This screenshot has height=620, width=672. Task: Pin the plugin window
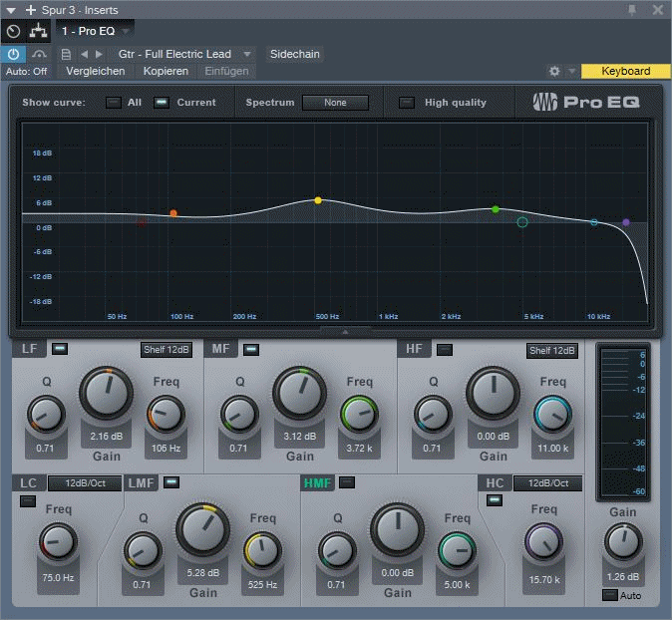(x=632, y=10)
